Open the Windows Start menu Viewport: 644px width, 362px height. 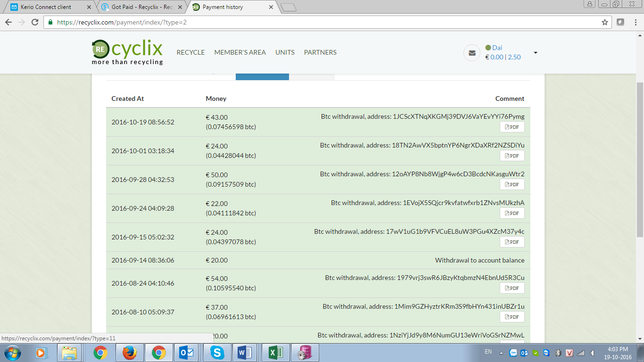tap(12, 353)
